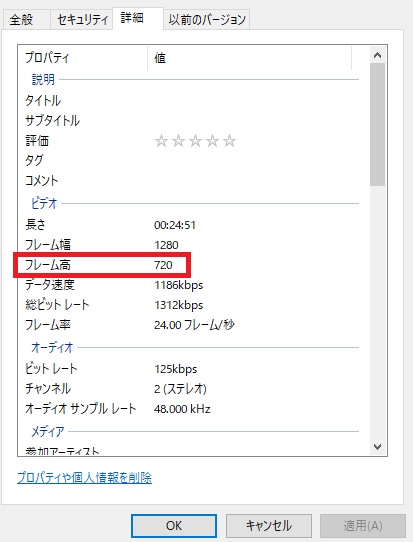Screen dimensions: 413x542
Task: Click the 長さ property label
Action: tap(36, 225)
